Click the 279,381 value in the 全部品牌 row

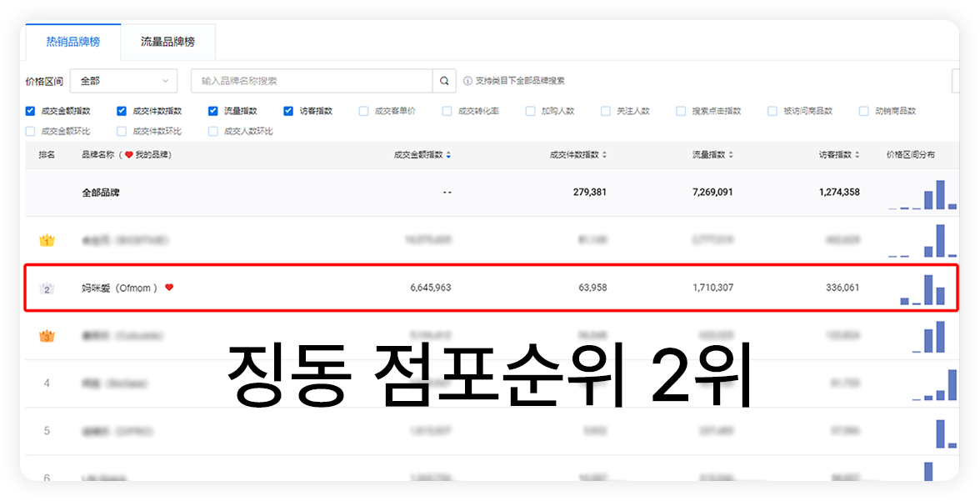tap(589, 193)
